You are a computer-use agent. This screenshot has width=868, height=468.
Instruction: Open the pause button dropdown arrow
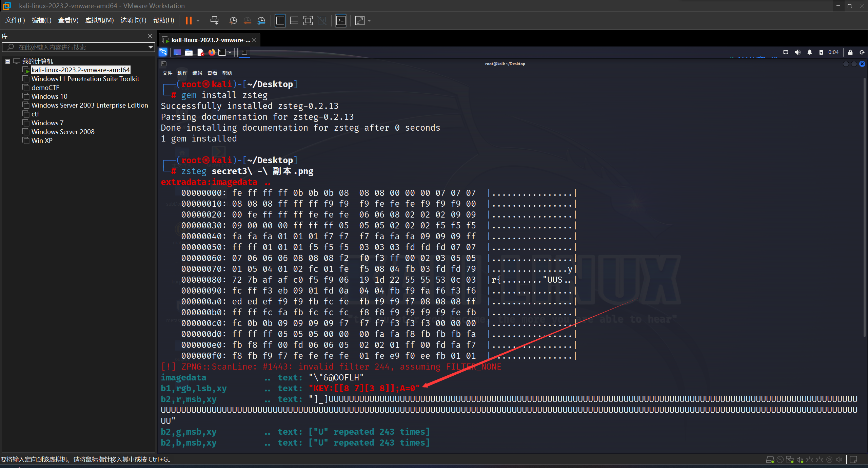tap(198, 21)
